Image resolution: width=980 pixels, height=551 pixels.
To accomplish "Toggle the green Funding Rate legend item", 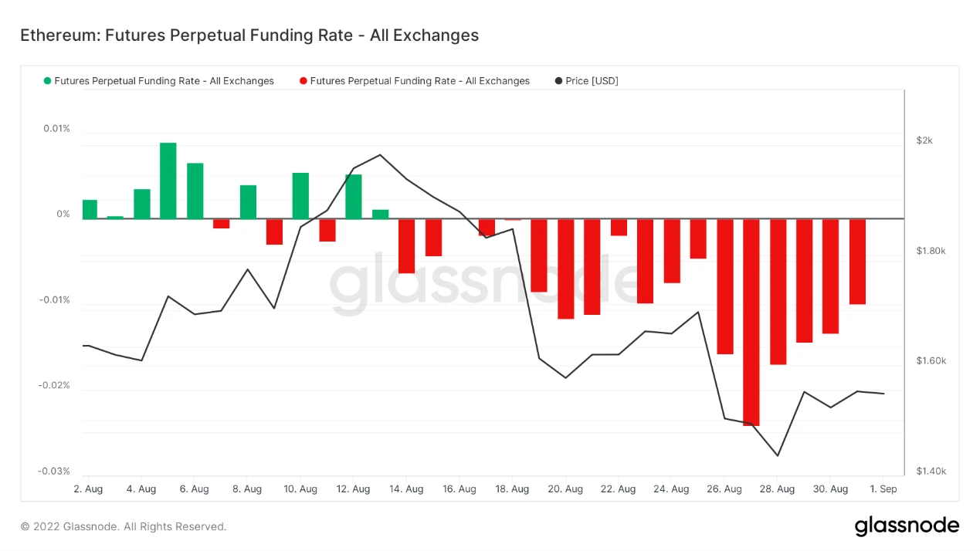I will click(159, 81).
